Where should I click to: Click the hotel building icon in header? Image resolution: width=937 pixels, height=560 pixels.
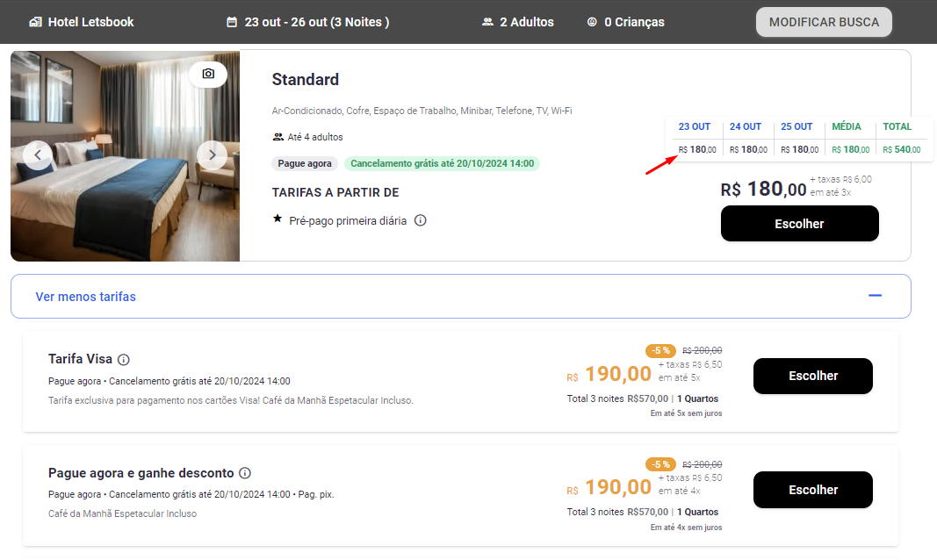click(x=36, y=22)
